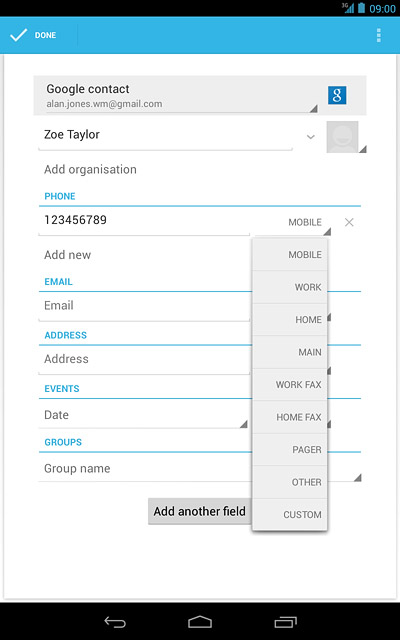Open the three-dot overflow menu
The image size is (400, 640).
click(x=379, y=36)
